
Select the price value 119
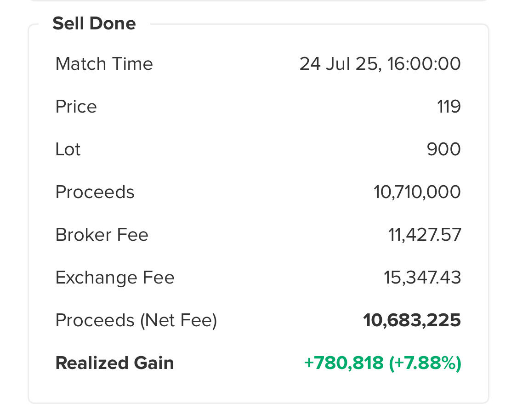(449, 107)
